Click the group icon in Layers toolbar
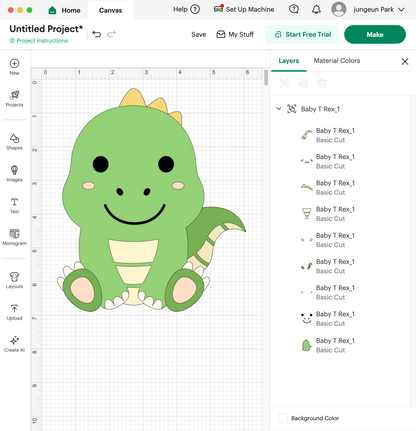The width and height of the screenshot is (416, 431). (284, 83)
